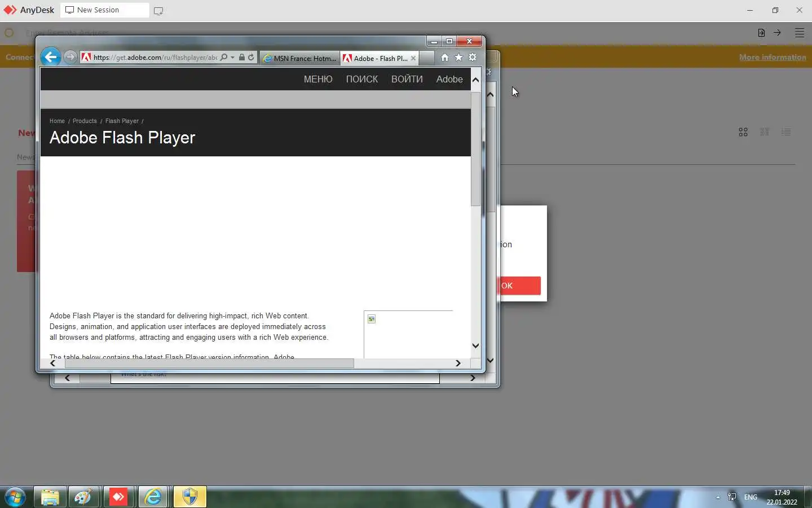
Task: Click ENG language indicator
Action: click(x=751, y=497)
